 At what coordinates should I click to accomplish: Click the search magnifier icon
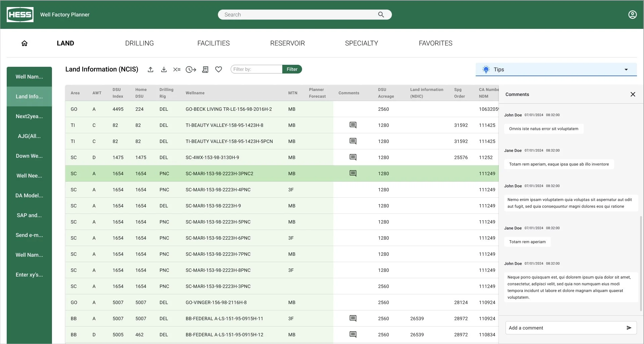pos(381,14)
